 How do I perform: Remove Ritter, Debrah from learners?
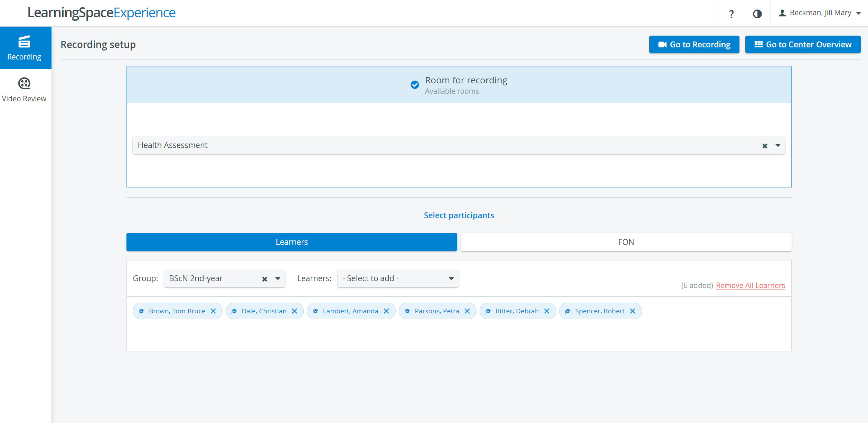point(547,311)
